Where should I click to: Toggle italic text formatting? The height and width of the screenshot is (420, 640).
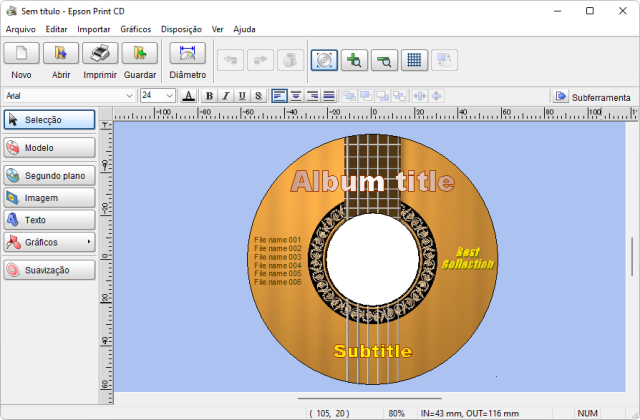tap(225, 96)
